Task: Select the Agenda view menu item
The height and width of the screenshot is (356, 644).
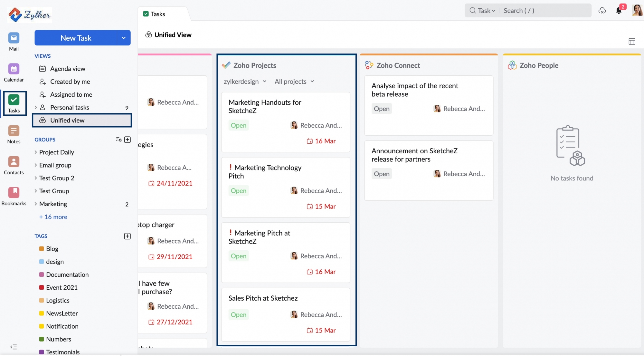Action: tap(68, 69)
